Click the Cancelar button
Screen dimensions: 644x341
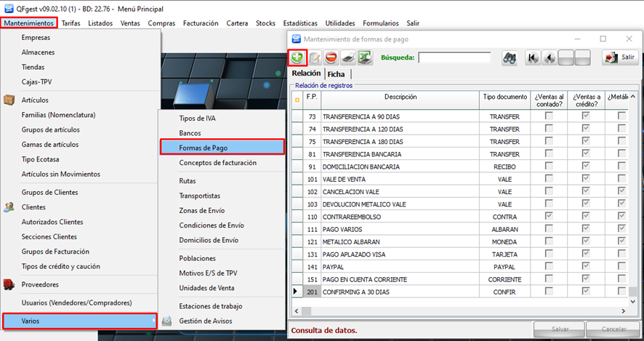pyautogui.click(x=613, y=329)
